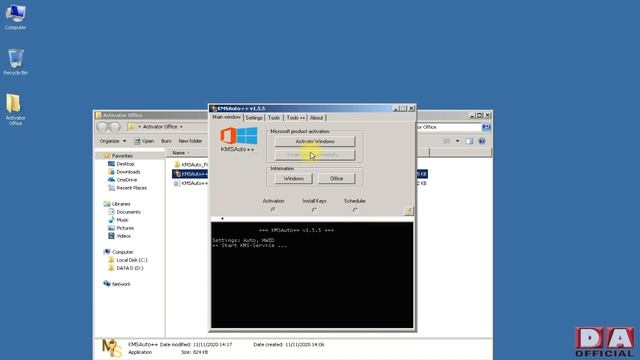Image resolution: width=640 pixels, height=360 pixels.
Task: Click the Explorer help question-mark icon
Action: [x=482, y=141]
